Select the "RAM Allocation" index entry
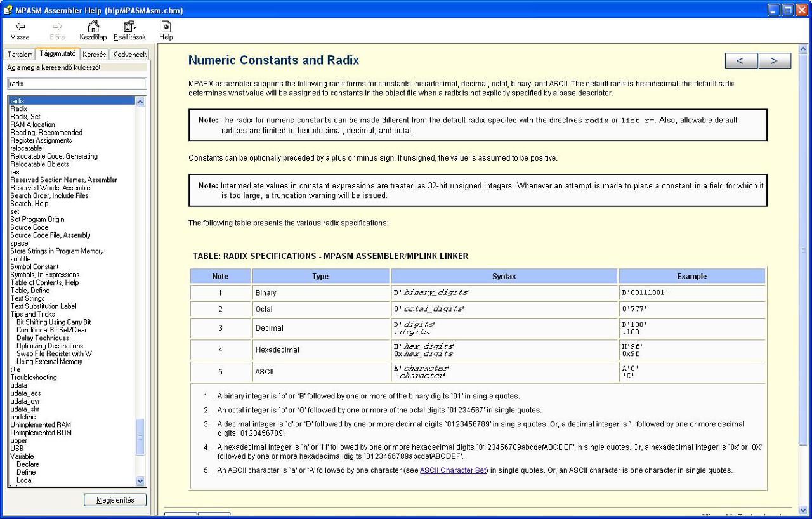The image size is (812, 519). (x=32, y=124)
